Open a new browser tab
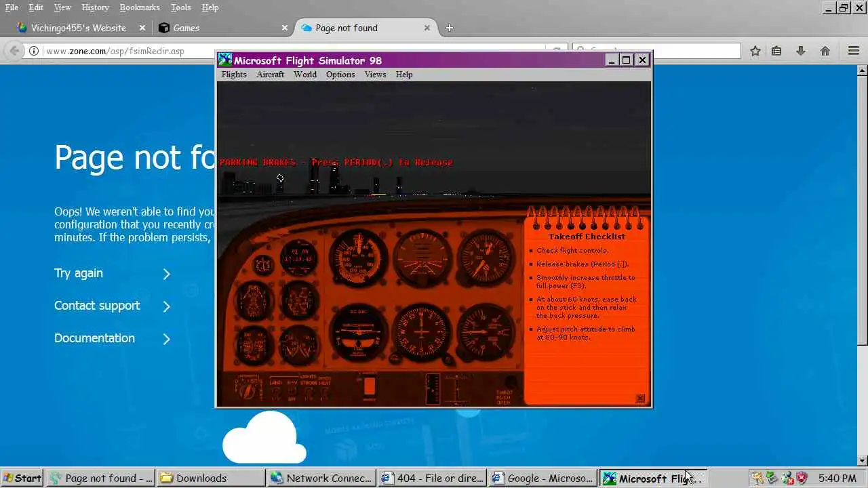The image size is (868, 488). click(x=449, y=28)
